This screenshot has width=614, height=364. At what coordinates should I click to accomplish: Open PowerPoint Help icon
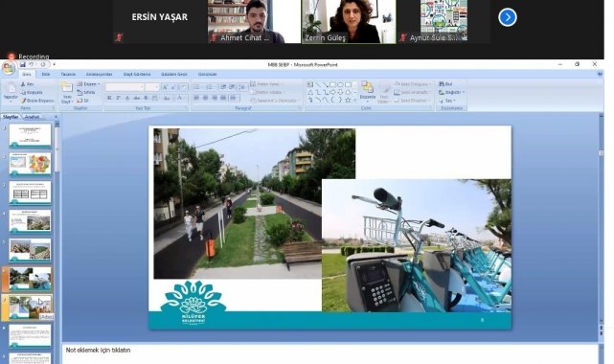coord(600,74)
